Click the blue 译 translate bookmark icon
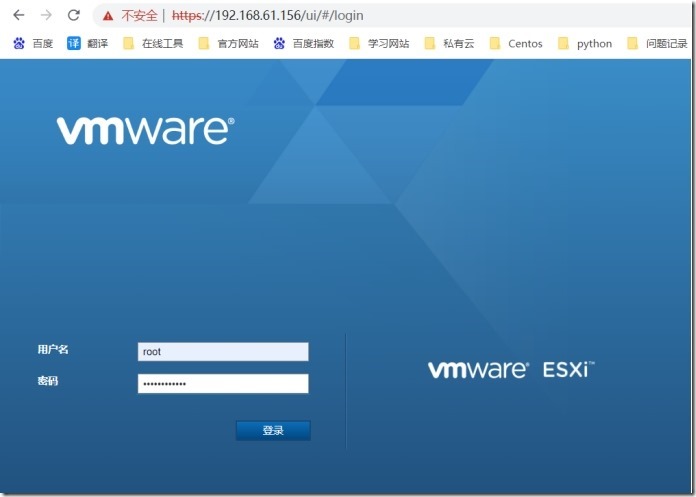 pyautogui.click(x=74, y=43)
